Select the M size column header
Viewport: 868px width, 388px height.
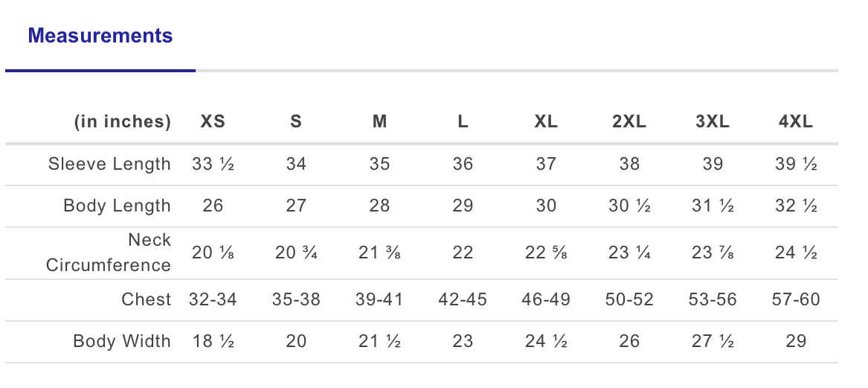click(x=379, y=121)
